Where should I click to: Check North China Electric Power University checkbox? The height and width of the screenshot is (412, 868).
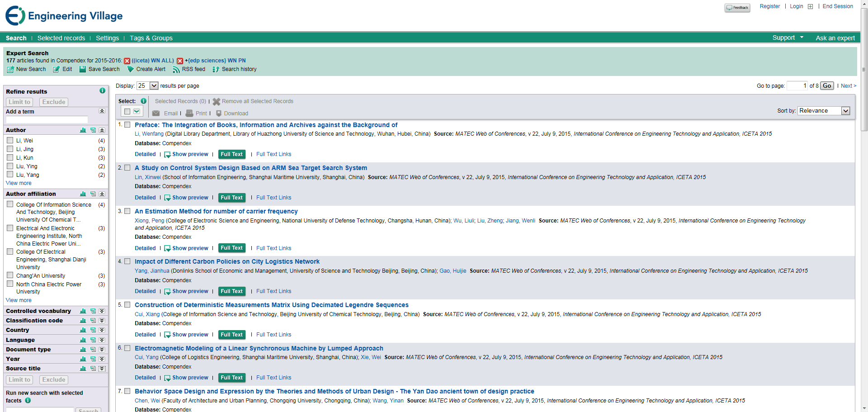tap(10, 284)
